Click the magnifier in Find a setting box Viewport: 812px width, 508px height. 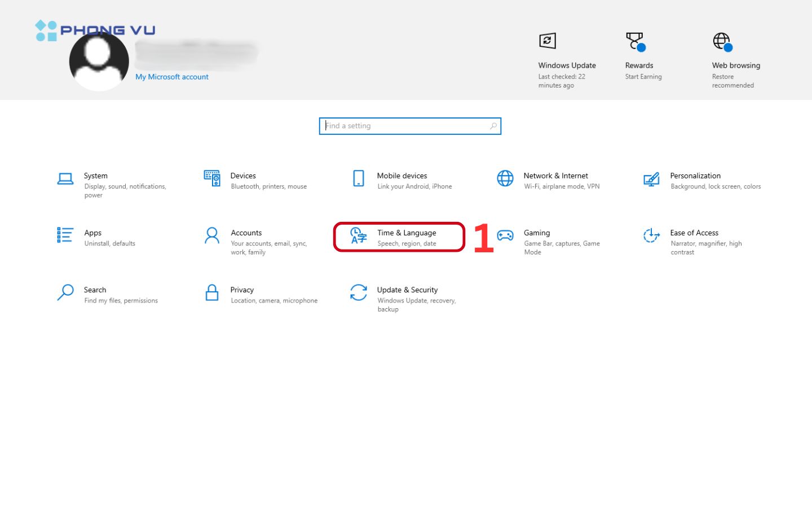pos(493,126)
